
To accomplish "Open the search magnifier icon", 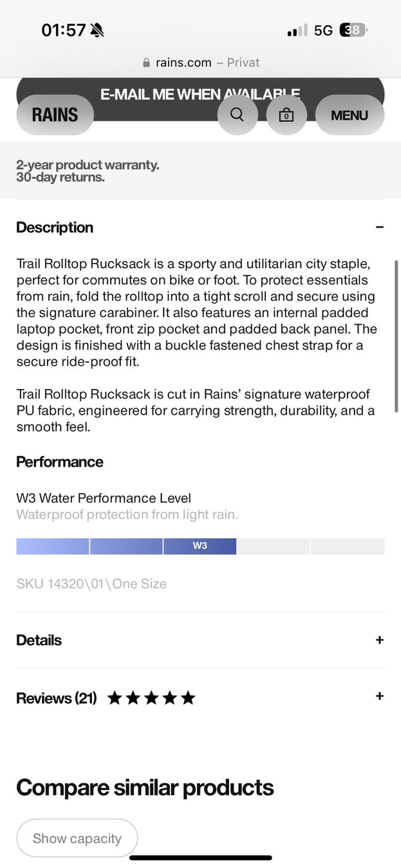I will click(x=237, y=115).
